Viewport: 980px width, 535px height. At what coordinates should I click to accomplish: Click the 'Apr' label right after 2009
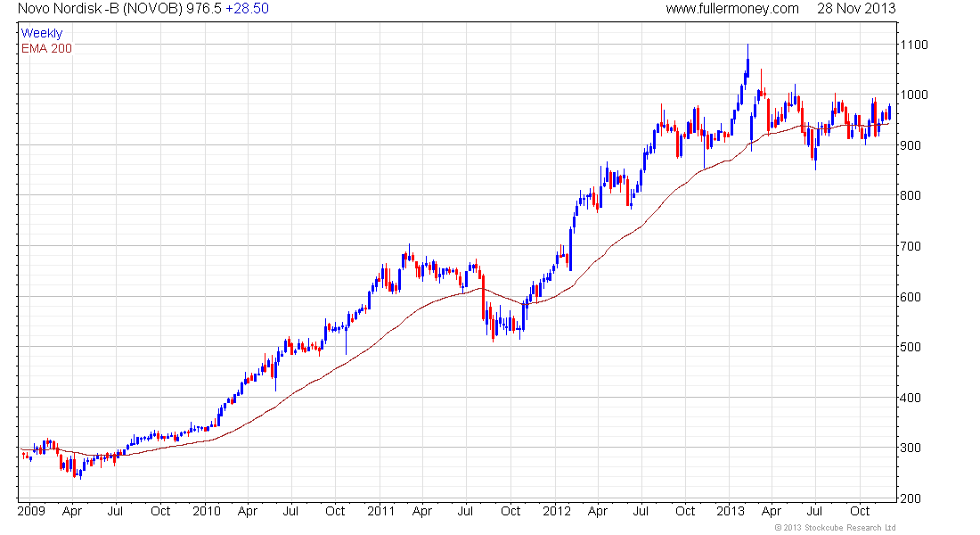pyautogui.click(x=72, y=512)
